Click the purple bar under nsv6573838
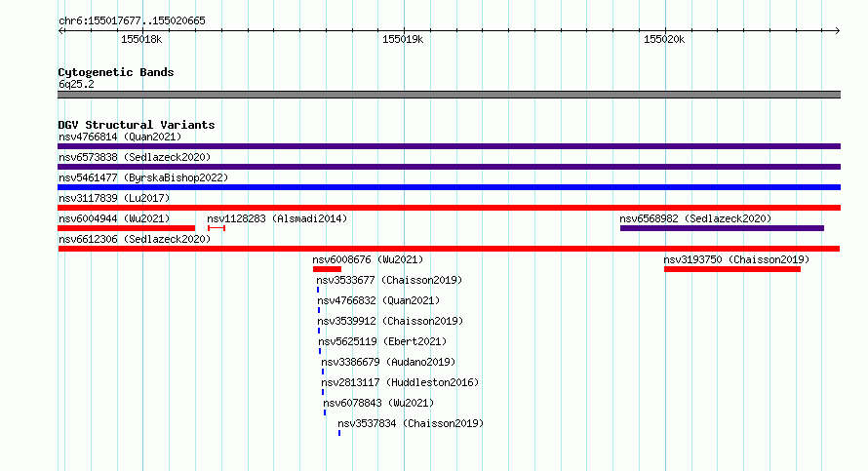The height and width of the screenshot is (471, 868). coord(449,167)
